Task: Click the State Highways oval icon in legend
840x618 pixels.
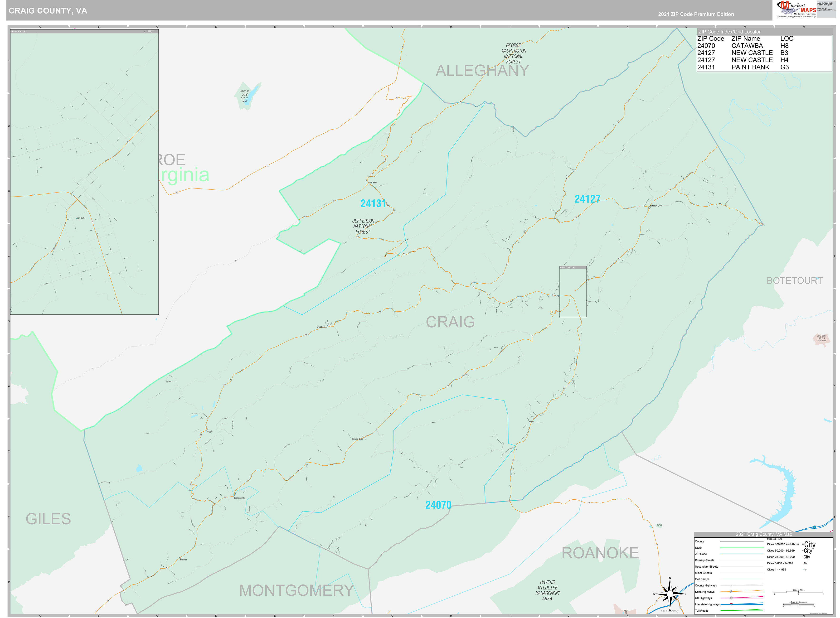Action: click(731, 592)
